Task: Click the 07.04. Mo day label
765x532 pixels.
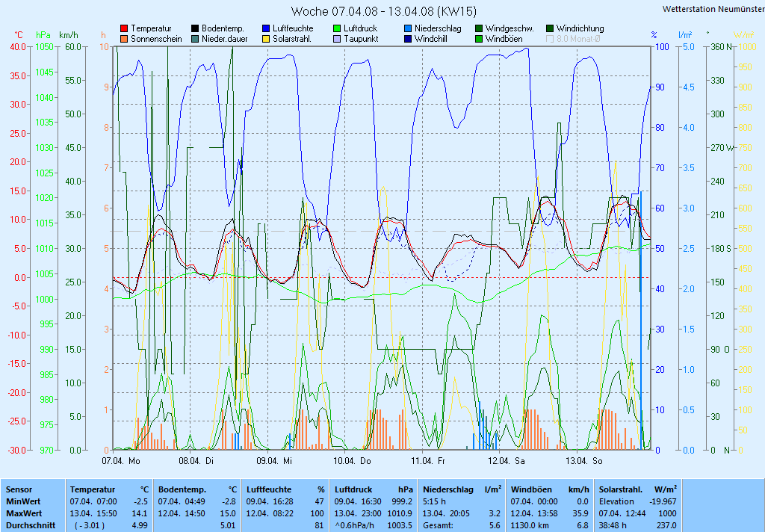Action: click(121, 461)
